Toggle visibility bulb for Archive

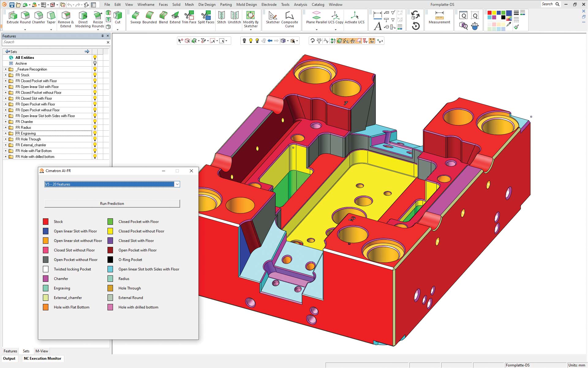coord(95,63)
